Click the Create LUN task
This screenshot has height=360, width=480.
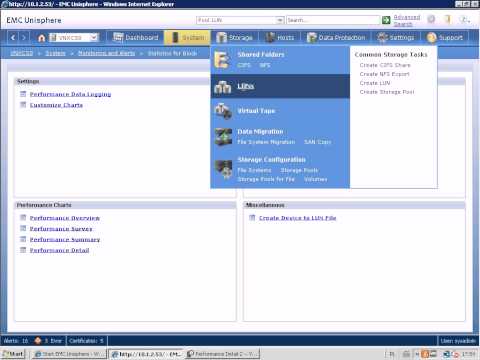375,83
